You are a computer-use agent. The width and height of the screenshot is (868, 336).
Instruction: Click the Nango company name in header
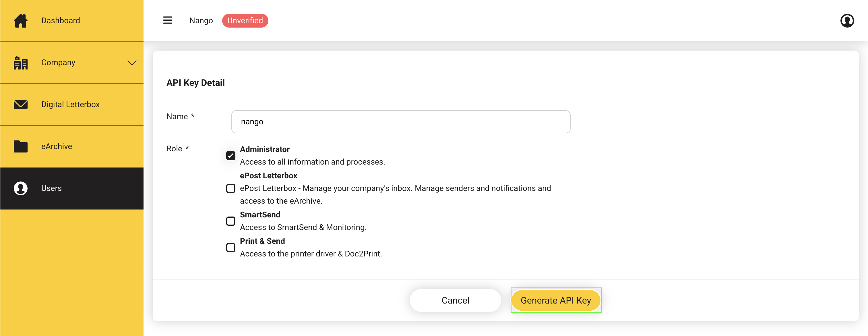click(x=201, y=21)
